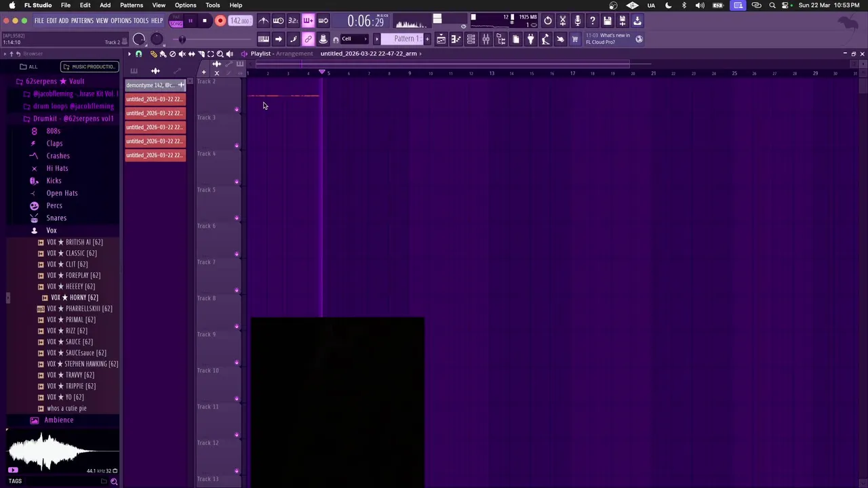Select the Playback speaker tool in Playlist
The height and width of the screenshot is (488, 868).
click(229, 54)
